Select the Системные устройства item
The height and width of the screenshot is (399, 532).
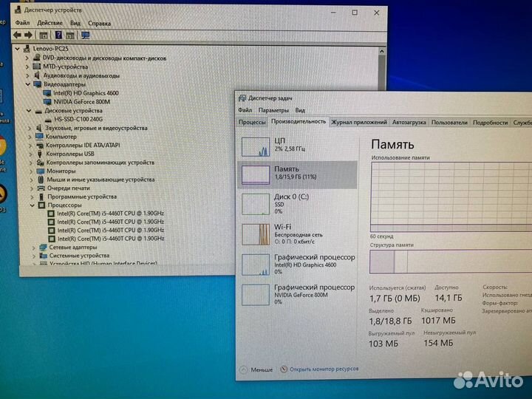coord(79,256)
